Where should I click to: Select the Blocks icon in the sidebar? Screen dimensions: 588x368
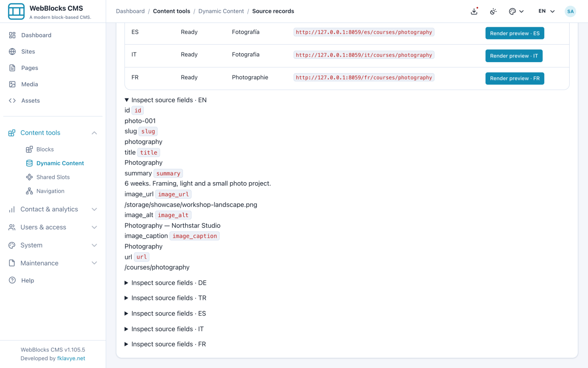point(29,149)
